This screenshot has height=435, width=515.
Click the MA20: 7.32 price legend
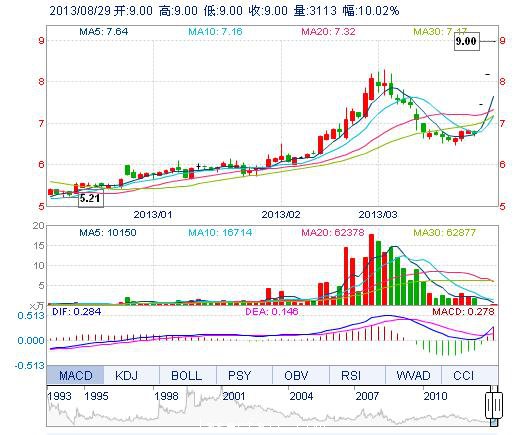[328, 32]
